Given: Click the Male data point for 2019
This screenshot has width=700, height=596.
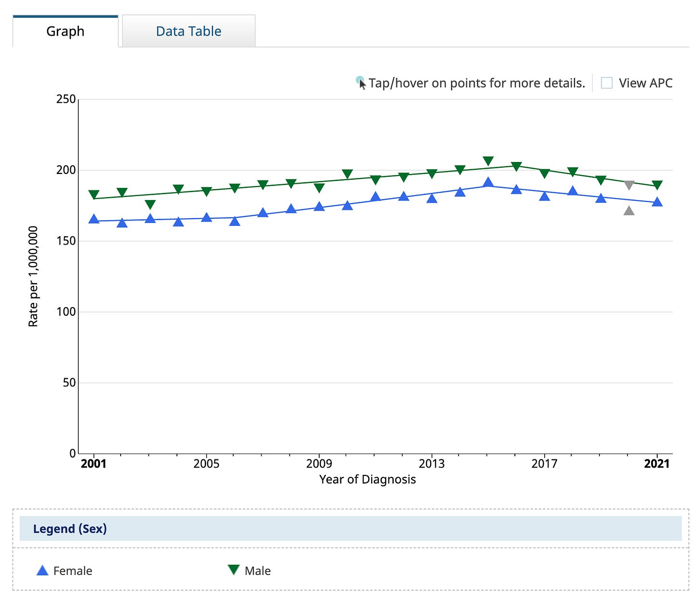Looking at the screenshot, I should point(601,180).
